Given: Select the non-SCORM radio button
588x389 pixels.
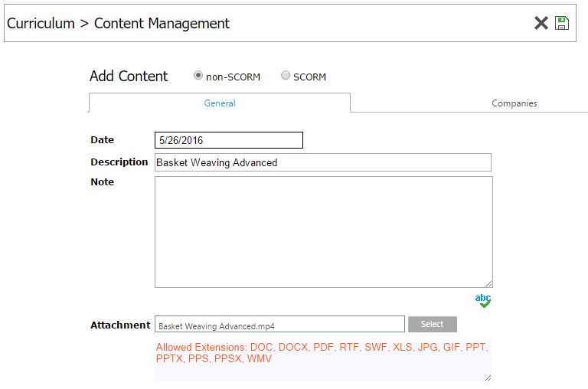Looking at the screenshot, I should (x=198, y=76).
